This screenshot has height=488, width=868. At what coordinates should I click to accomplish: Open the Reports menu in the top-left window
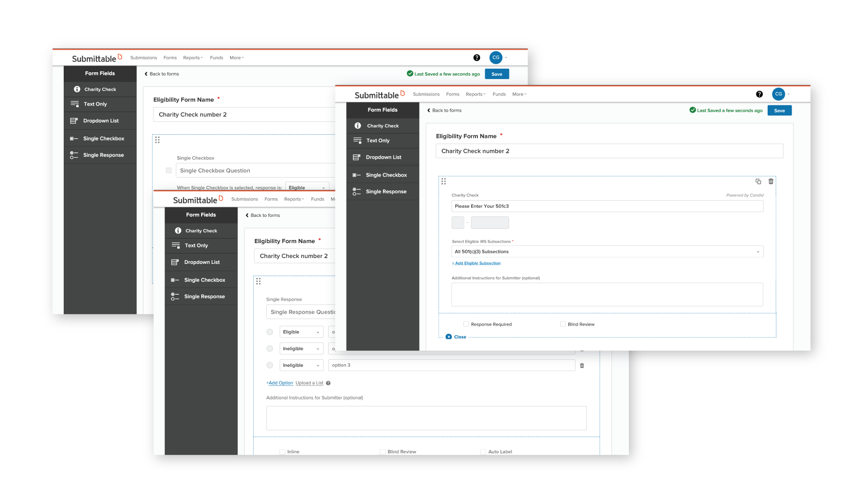click(x=193, y=58)
